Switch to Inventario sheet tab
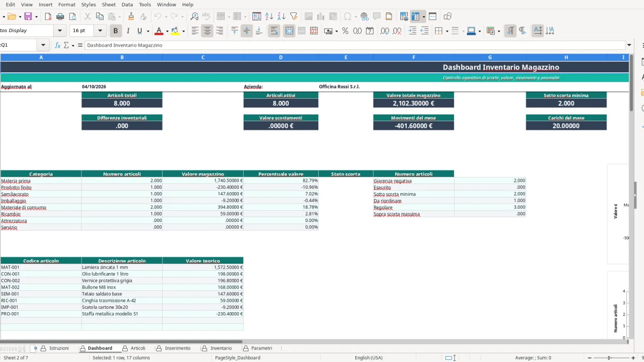Viewport: 644px width, 362px height. (x=217, y=348)
